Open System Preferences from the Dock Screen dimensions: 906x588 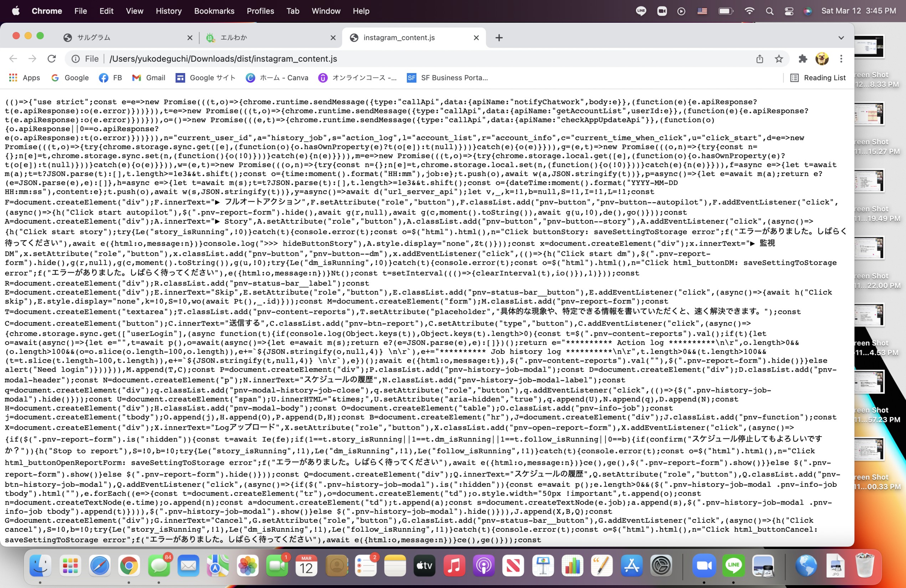661,566
